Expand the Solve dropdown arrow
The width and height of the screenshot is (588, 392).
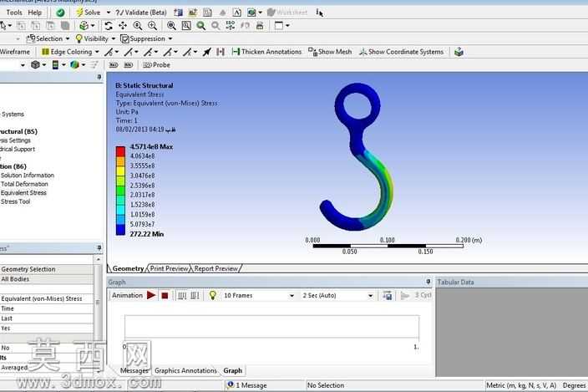click(109, 13)
